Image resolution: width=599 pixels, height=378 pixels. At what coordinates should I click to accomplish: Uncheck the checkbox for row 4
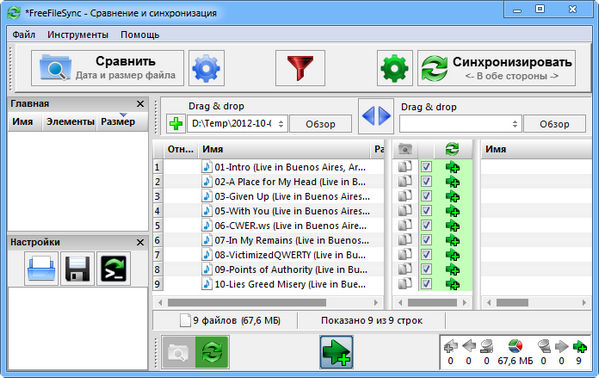pos(426,211)
